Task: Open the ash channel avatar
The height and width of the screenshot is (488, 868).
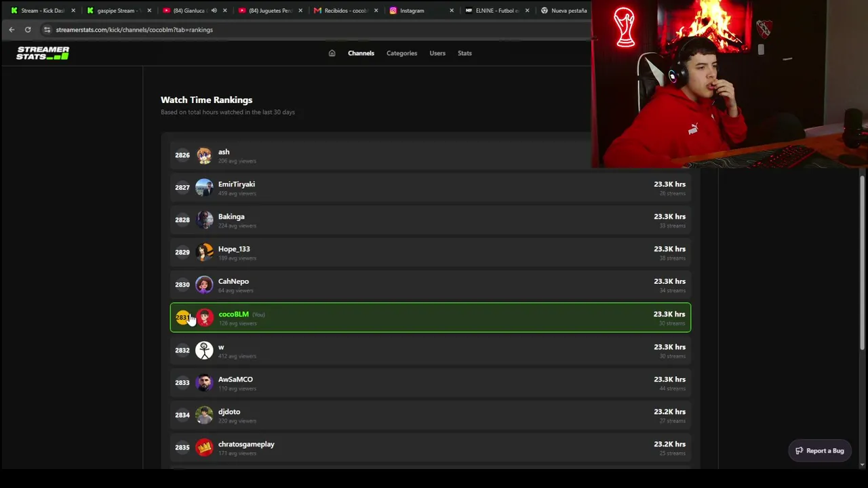Action: point(204,155)
